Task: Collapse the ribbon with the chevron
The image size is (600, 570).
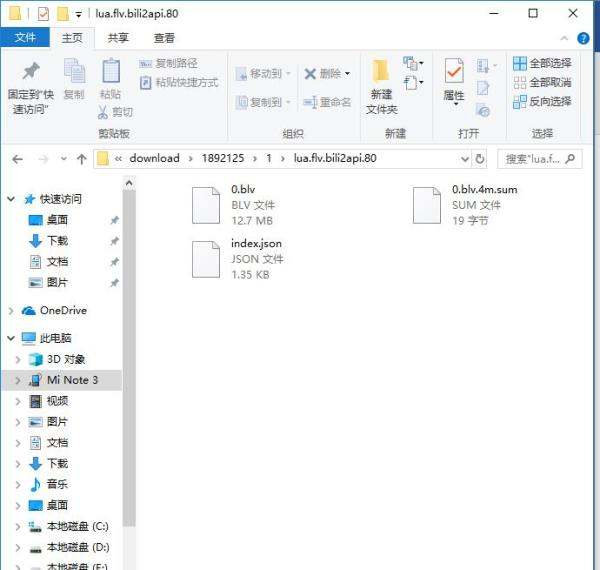Action: [x=564, y=38]
